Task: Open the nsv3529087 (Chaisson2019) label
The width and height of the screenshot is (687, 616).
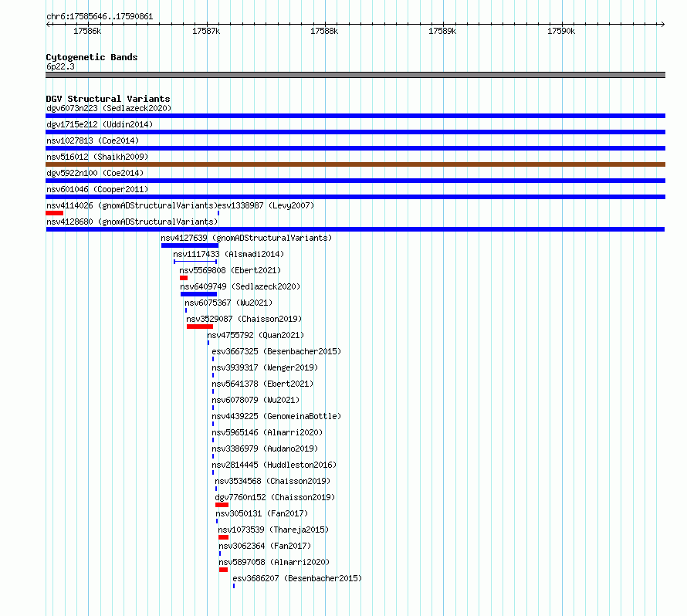Action: tap(244, 319)
